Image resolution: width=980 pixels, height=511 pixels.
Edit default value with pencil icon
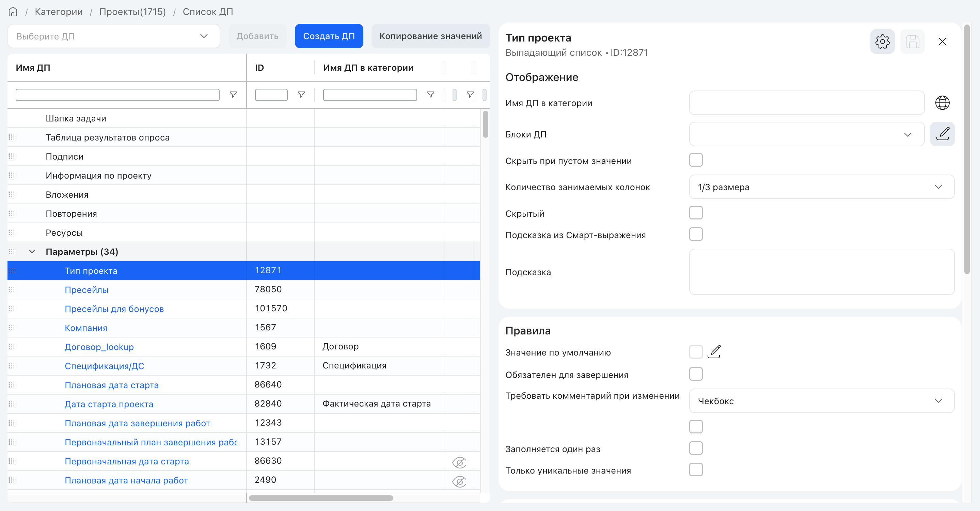(714, 352)
